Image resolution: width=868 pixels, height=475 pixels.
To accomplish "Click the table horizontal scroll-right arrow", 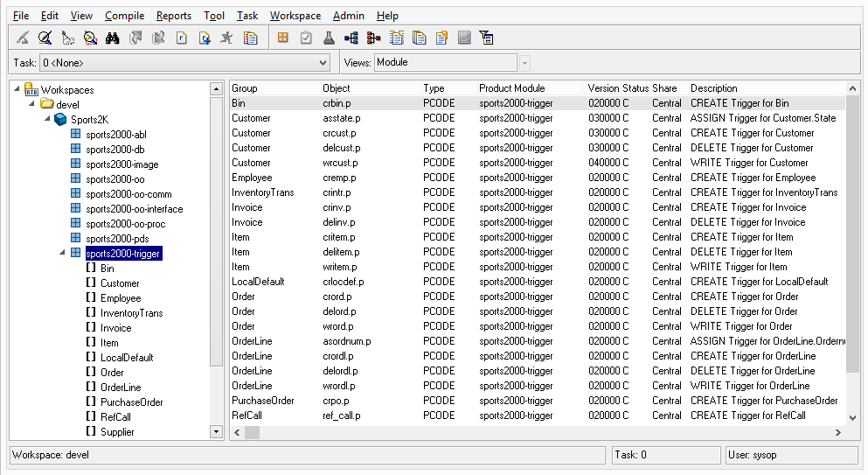I will [x=838, y=433].
